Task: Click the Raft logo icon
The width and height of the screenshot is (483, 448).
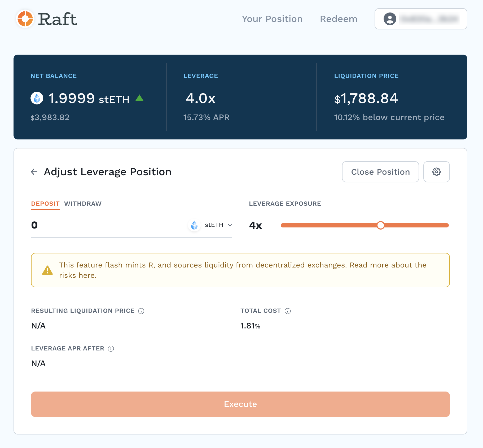Action: (x=25, y=19)
